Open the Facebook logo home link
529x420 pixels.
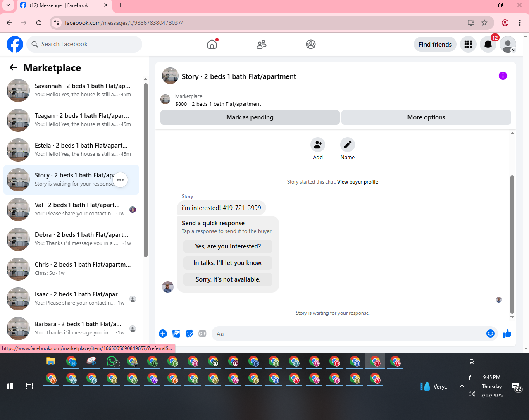click(15, 44)
